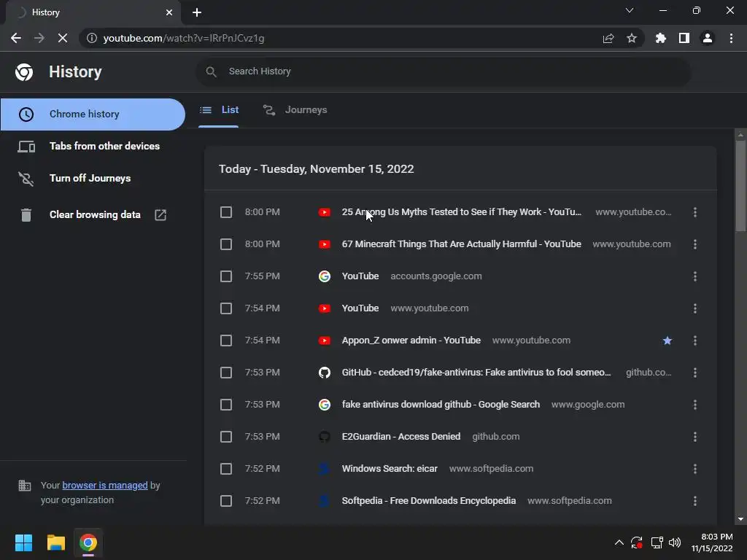The height and width of the screenshot is (560, 747).
Task: Open actions menu for YouTube accounts.google.com entry
Action: (x=695, y=276)
